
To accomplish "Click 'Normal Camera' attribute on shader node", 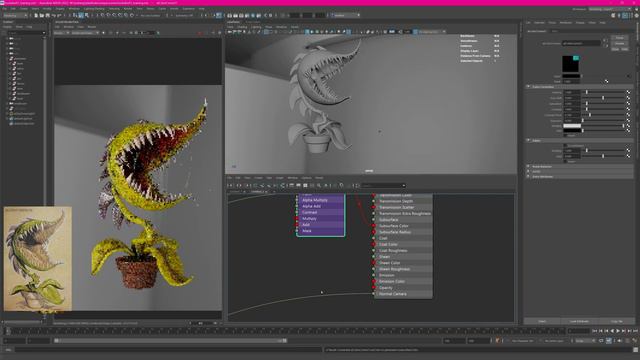I will (392, 294).
